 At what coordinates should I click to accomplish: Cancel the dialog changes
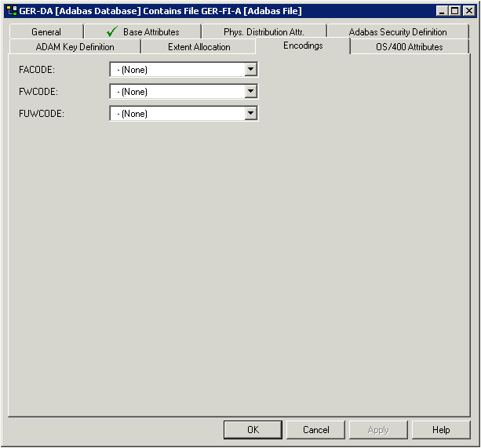(x=315, y=430)
